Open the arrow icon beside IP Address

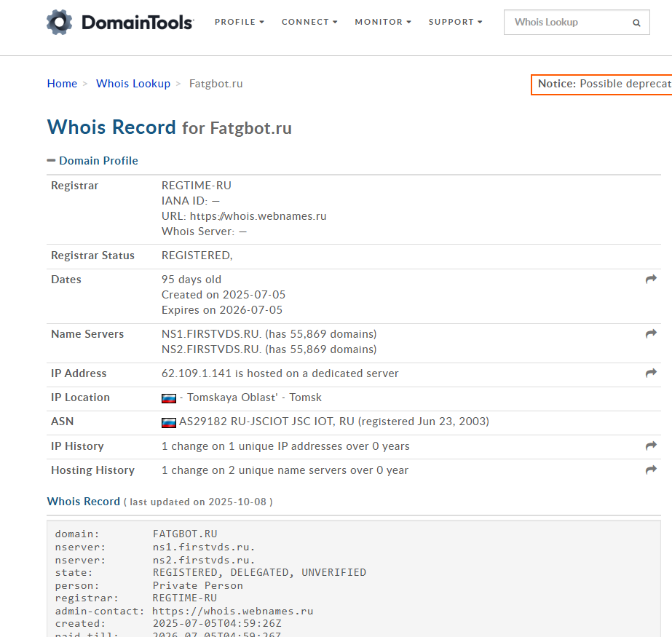coord(651,373)
